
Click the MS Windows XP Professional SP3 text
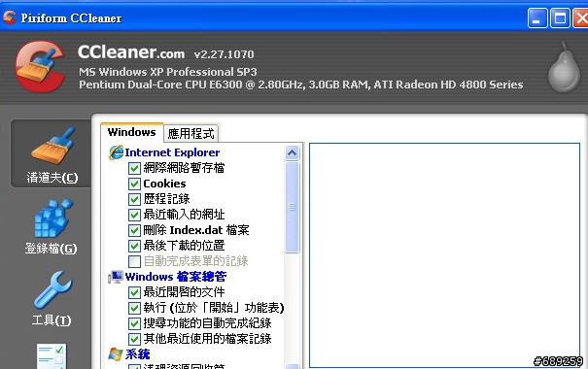pos(167,72)
